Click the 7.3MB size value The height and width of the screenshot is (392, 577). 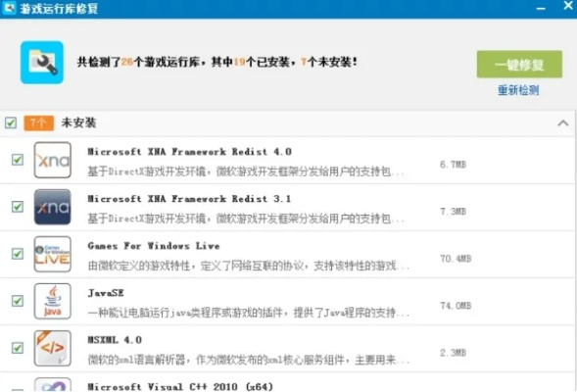[x=453, y=212]
